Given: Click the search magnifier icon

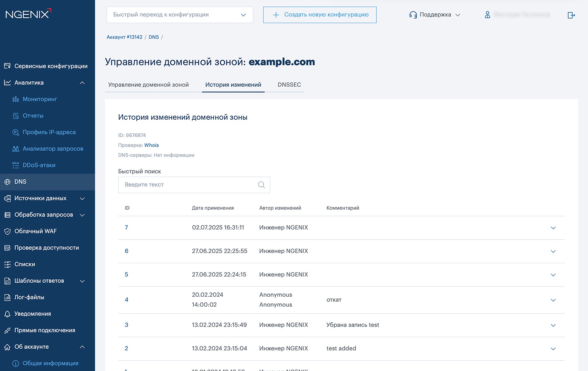Looking at the screenshot, I should point(261,184).
